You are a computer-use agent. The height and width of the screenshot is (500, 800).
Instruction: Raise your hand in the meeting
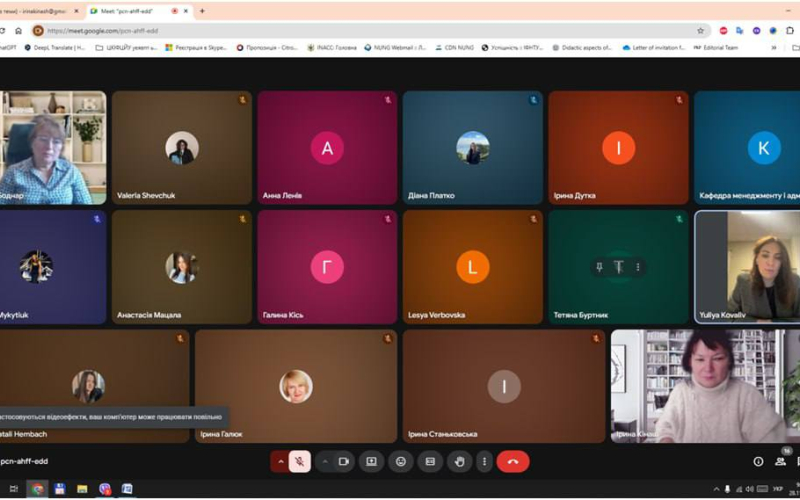(x=459, y=461)
